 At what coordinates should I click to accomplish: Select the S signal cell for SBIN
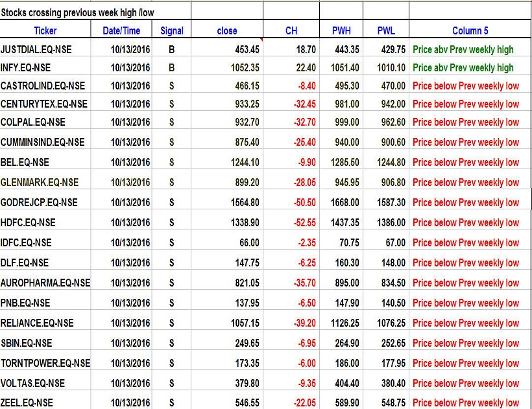coord(172,343)
